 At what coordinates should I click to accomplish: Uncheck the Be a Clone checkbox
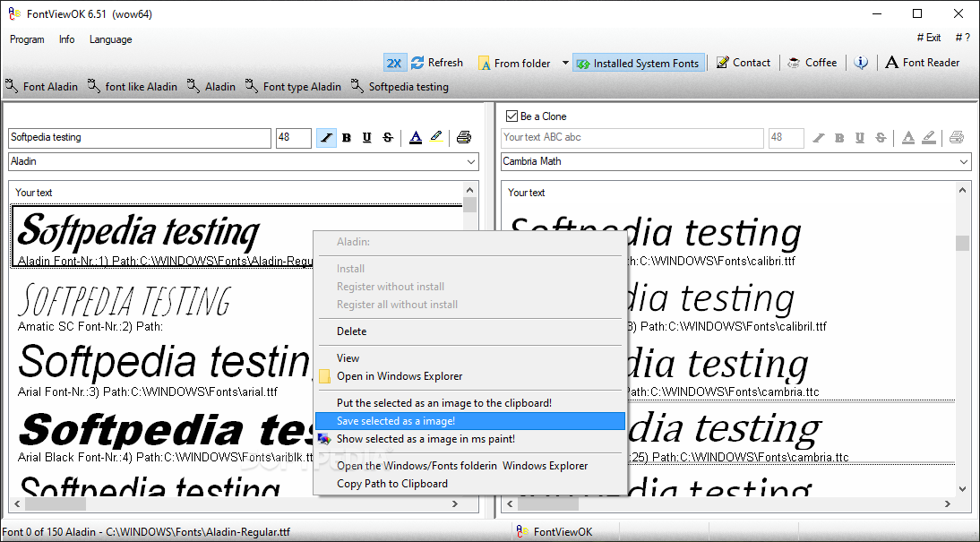[x=511, y=116]
